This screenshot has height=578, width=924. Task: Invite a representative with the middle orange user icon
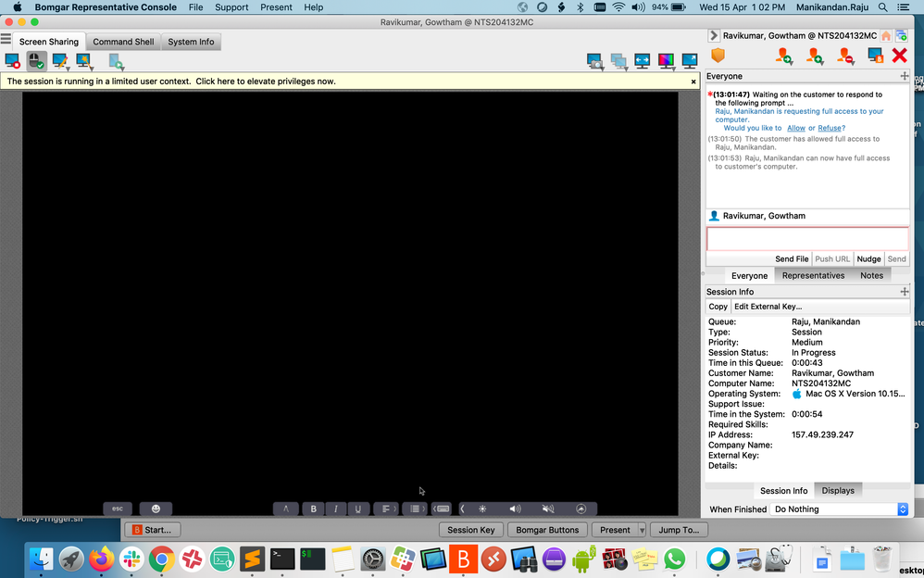click(815, 56)
